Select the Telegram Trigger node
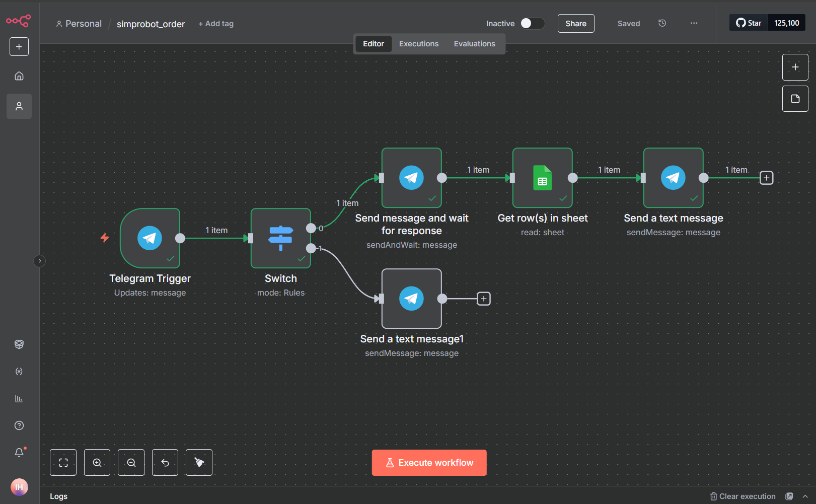Screen dimensions: 816x504 click(150, 238)
